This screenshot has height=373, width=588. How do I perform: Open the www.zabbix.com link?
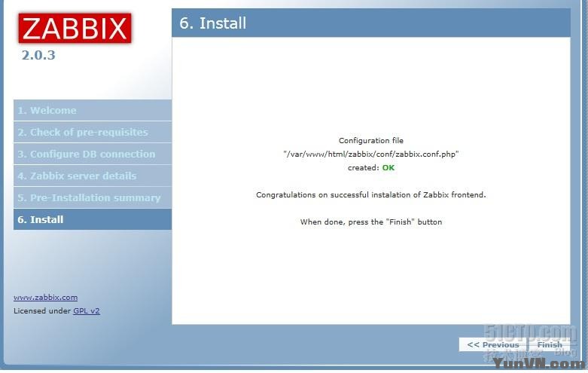46,297
